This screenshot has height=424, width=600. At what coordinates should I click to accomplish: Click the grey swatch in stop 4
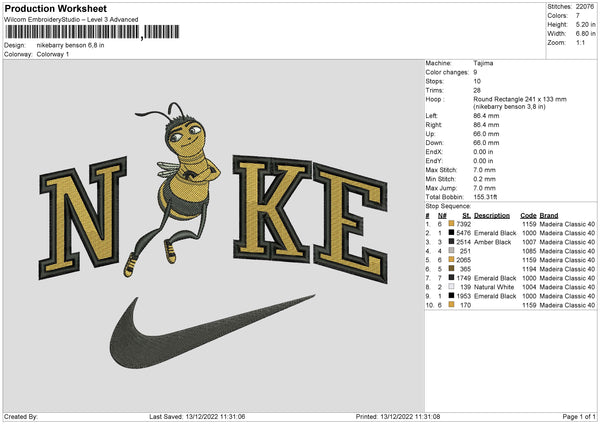pyautogui.click(x=451, y=250)
